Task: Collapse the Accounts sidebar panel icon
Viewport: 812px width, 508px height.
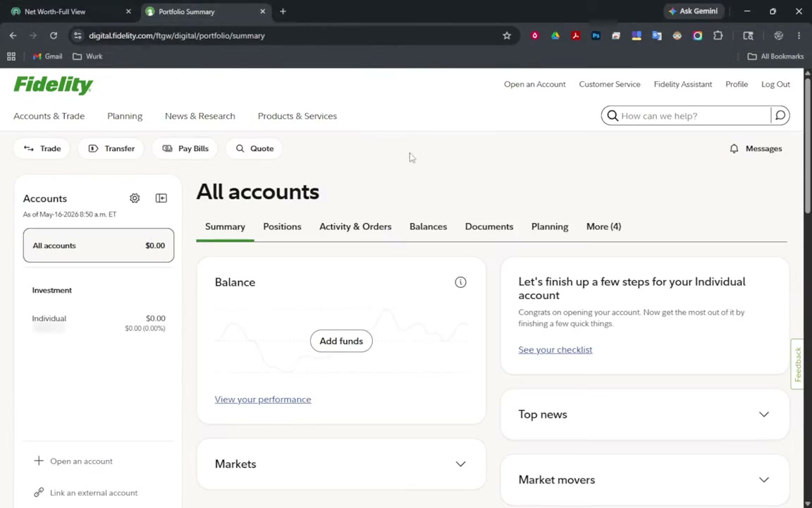Action: coord(161,198)
